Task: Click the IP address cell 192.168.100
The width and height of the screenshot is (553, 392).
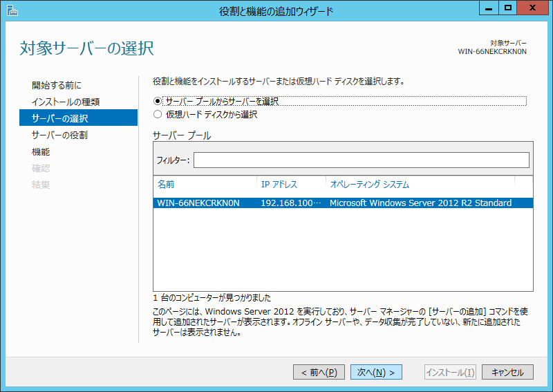Action: tap(290, 203)
